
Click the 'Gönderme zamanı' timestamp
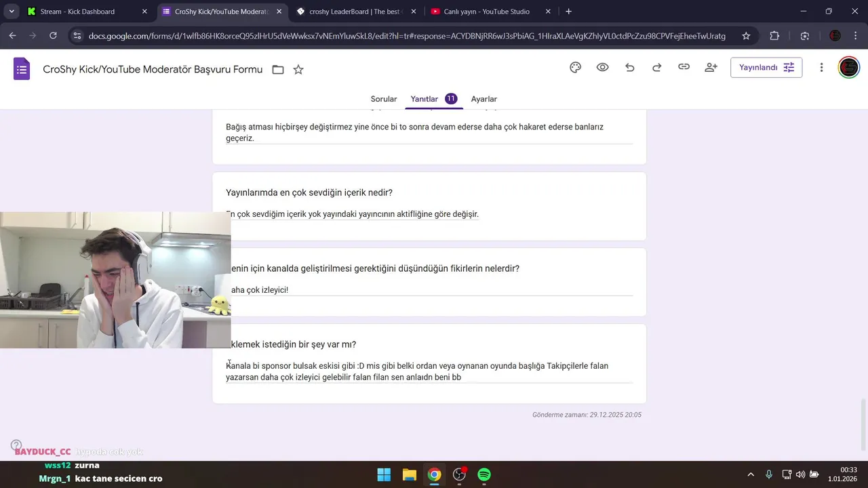coord(587,415)
